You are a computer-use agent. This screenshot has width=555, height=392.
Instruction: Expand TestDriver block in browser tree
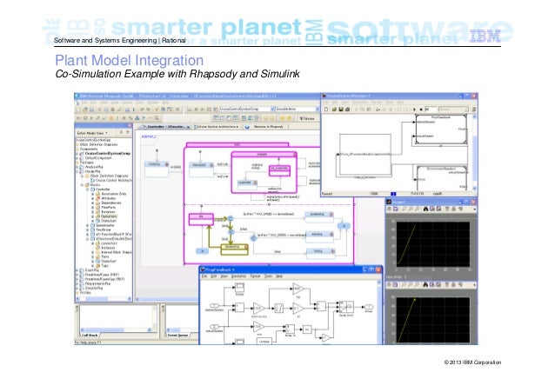click(88, 230)
